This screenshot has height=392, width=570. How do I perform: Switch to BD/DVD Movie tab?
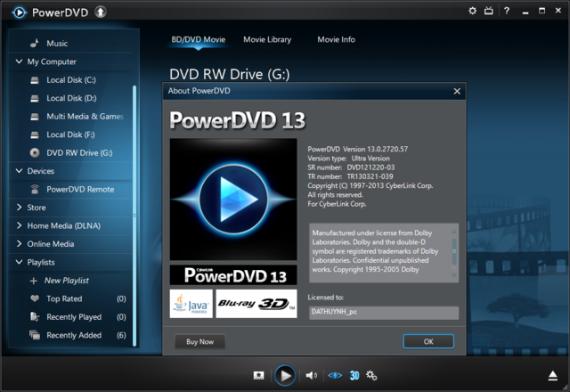tap(199, 39)
